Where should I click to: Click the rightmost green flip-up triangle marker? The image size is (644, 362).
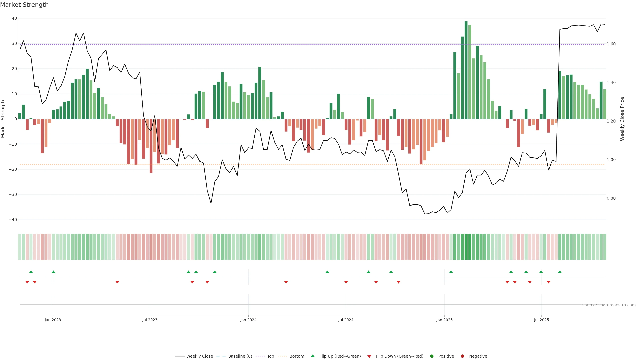click(x=560, y=272)
